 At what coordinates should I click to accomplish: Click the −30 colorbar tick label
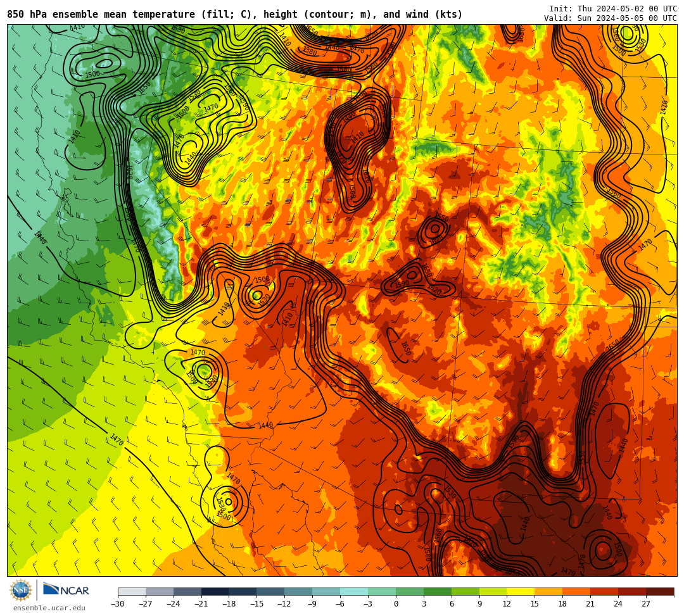118,604
